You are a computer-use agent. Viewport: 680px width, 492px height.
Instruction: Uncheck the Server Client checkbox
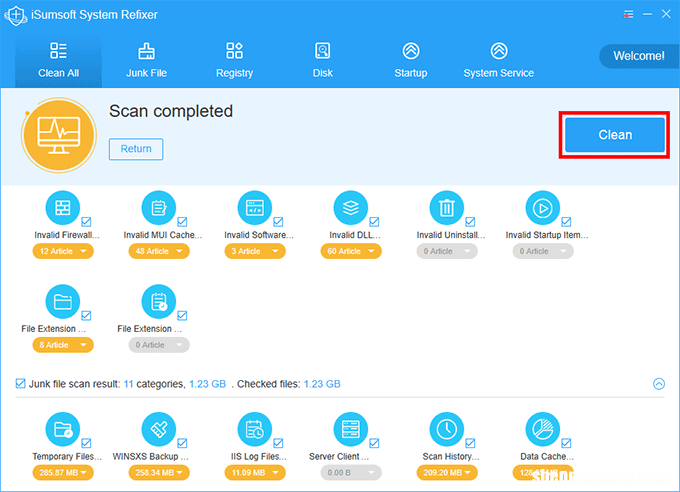(374, 443)
